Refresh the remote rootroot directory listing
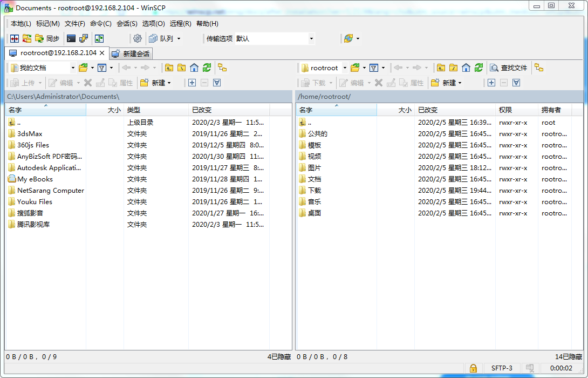 (479, 67)
